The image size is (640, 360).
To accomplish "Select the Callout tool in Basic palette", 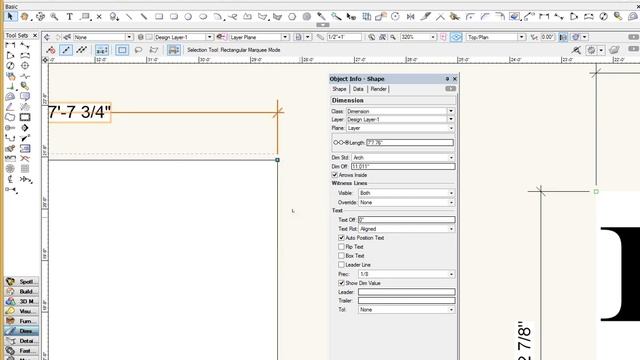I will click(84, 16).
